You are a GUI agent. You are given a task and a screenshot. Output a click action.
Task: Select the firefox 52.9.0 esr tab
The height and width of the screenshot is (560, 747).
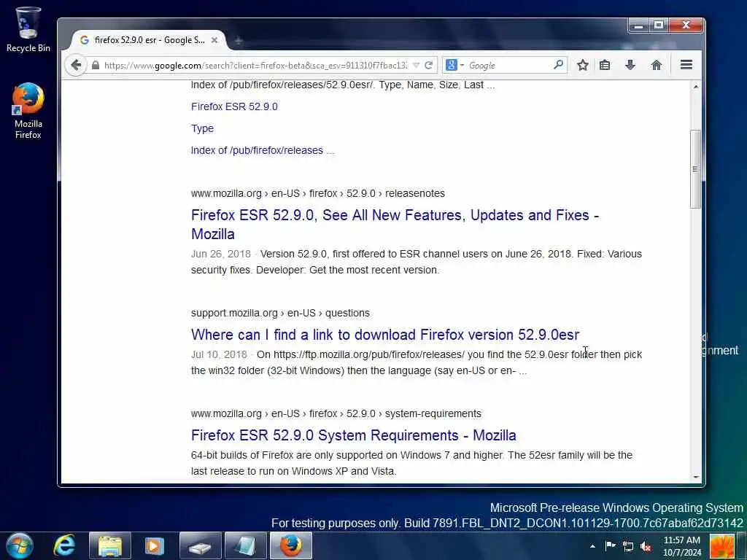[149, 40]
